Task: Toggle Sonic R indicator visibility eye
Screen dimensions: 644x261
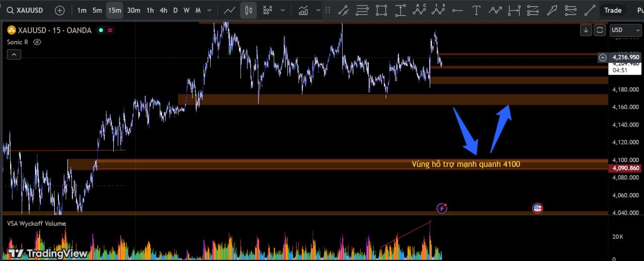Action: point(37,42)
